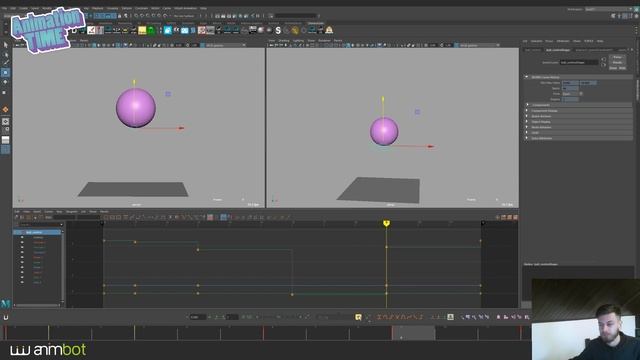Open right viewport Shading menu
The image size is (640, 360).
tap(284, 41)
